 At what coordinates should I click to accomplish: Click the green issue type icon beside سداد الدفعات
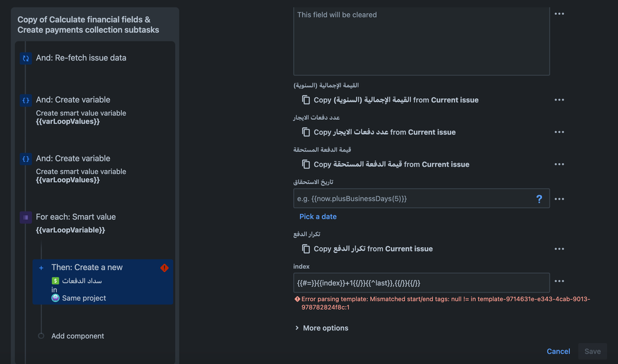pos(54,281)
